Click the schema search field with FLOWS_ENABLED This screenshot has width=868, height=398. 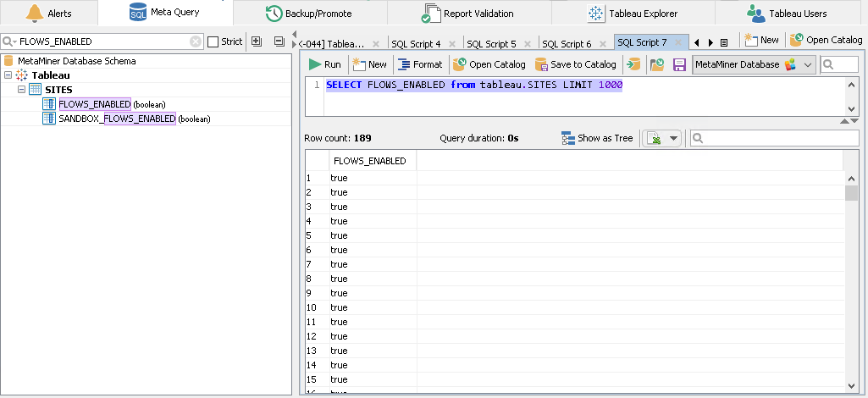[102, 41]
